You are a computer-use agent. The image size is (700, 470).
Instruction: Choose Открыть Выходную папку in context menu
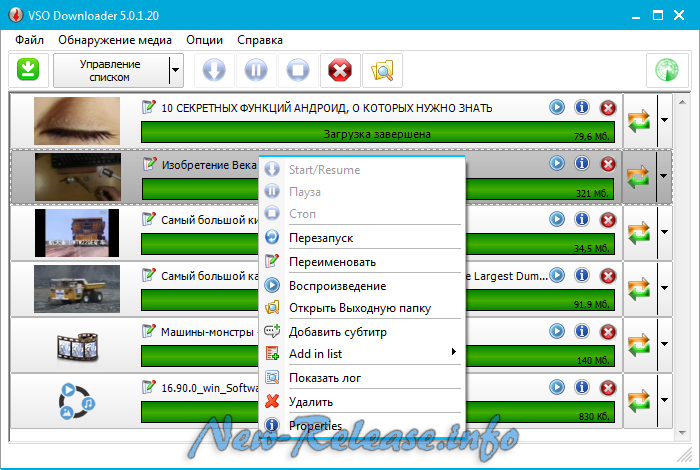(x=362, y=308)
